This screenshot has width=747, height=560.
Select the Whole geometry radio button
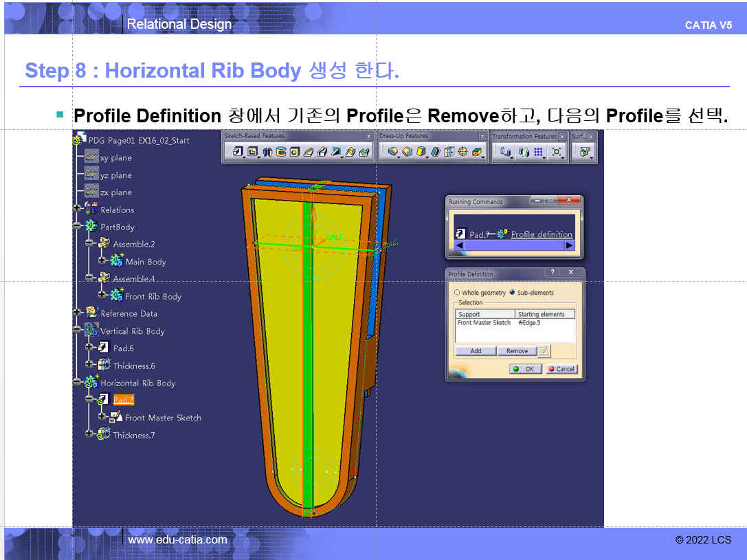pyautogui.click(x=457, y=293)
